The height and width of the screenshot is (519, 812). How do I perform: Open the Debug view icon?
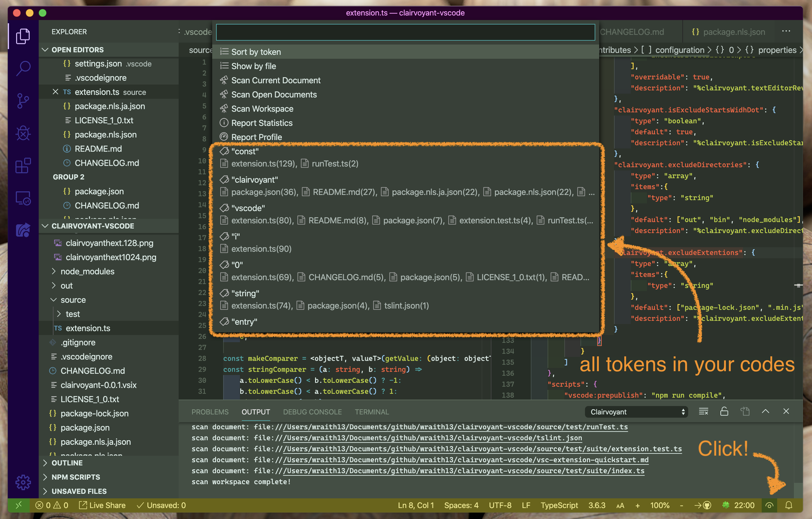23,133
